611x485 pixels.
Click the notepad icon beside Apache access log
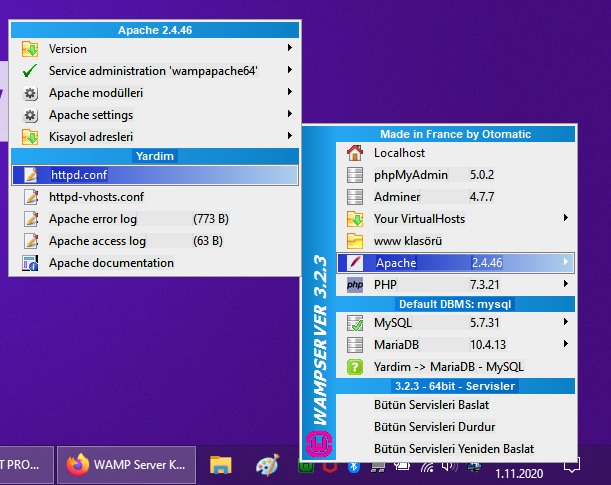click(31, 241)
